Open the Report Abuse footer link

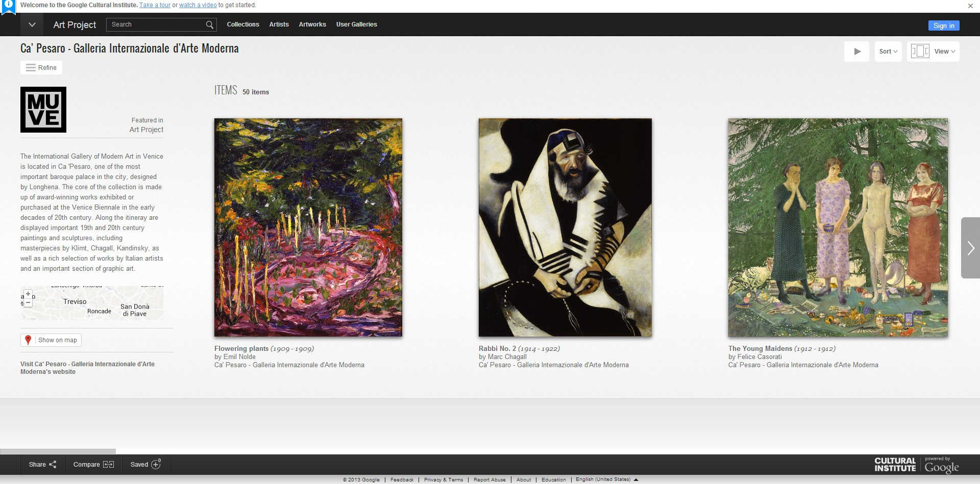(x=489, y=480)
